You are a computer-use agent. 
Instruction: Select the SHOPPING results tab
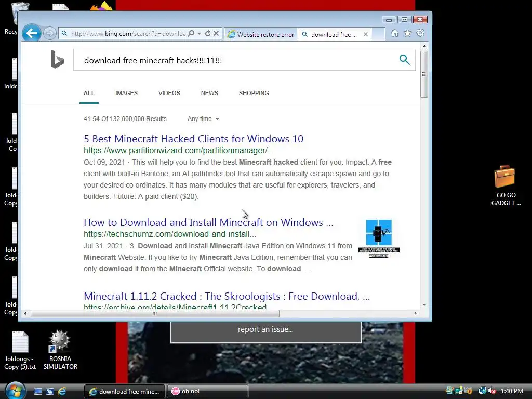pos(254,93)
